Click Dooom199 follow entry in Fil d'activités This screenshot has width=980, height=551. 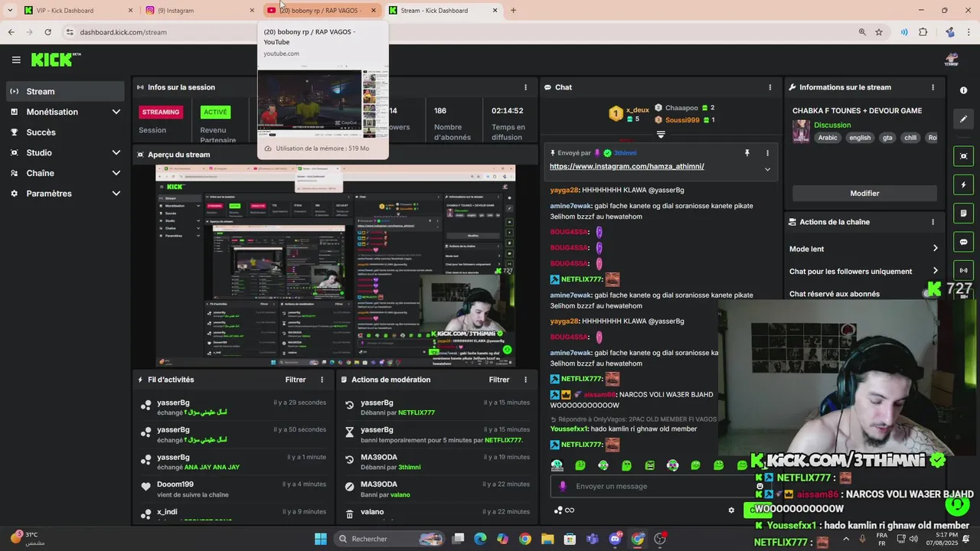[x=233, y=489]
